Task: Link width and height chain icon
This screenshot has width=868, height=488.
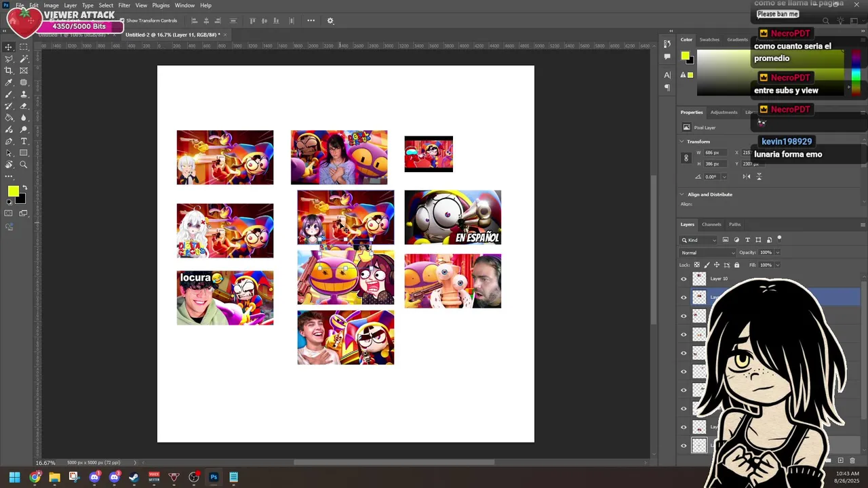Action: [686, 158]
